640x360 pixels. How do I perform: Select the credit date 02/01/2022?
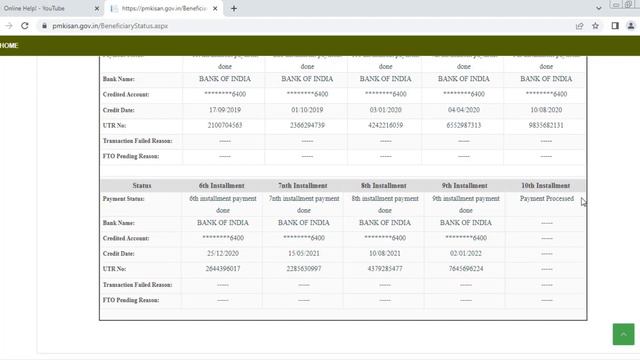coord(466,253)
